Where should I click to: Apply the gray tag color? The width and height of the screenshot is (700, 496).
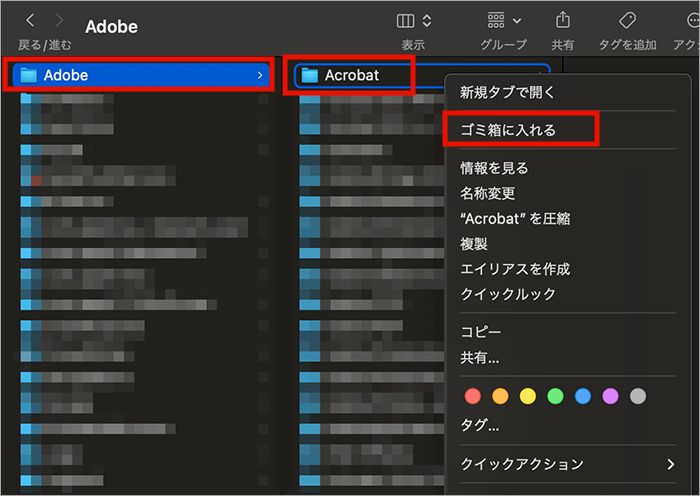click(x=638, y=396)
